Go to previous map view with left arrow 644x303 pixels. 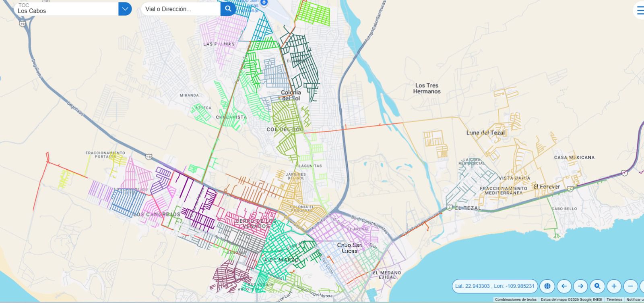[x=564, y=286]
